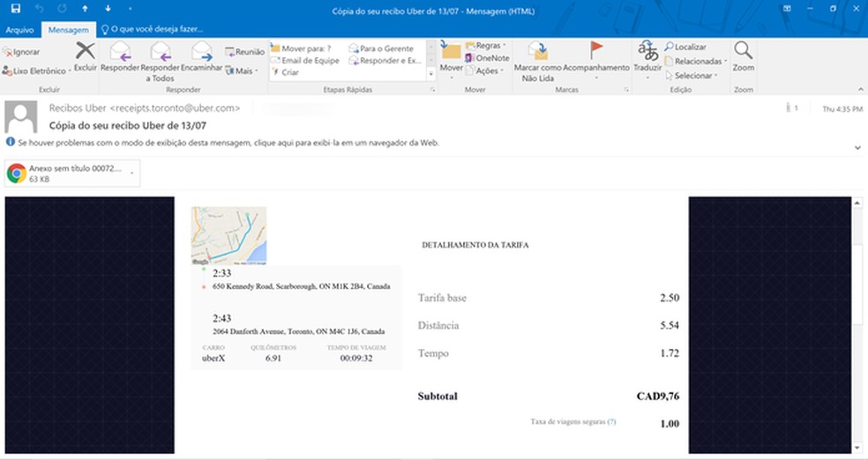Viewport: 868px width, 460px height.
Task: Save the message with the floppy disk icon
Action: [16, 9]
